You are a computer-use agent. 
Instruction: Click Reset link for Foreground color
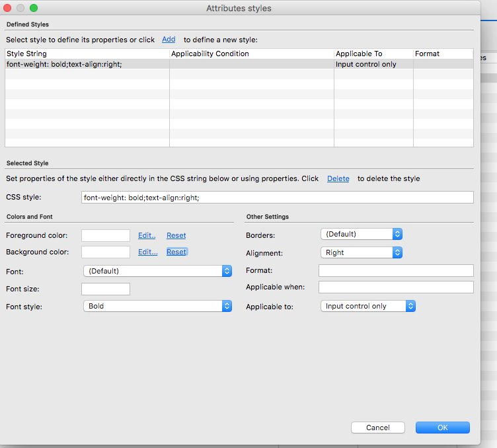coord(176,235)
